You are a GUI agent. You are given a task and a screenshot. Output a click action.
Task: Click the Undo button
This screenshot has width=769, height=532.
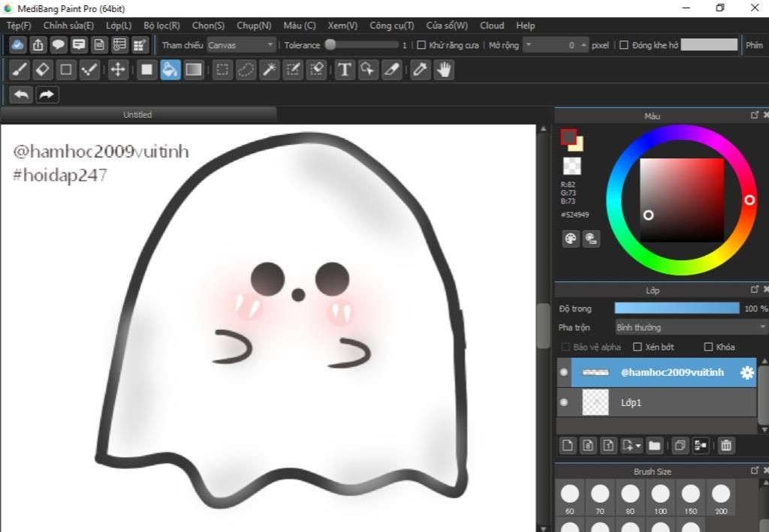(x=22, y=95)
